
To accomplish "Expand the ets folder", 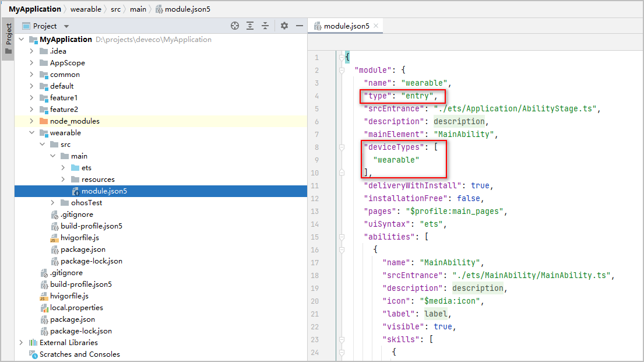I will click(64, 168).
